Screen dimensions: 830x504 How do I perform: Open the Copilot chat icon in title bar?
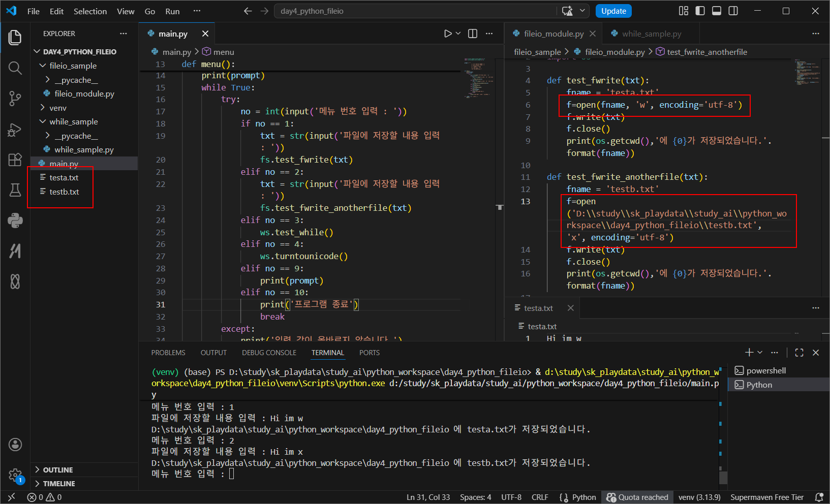click(x=567, y=11)
